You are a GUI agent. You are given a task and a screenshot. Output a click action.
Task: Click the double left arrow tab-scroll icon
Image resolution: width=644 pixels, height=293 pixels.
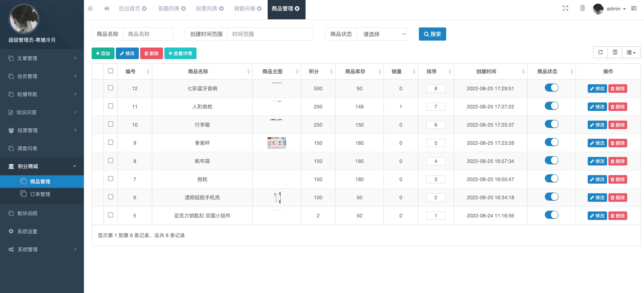(107, 9)
